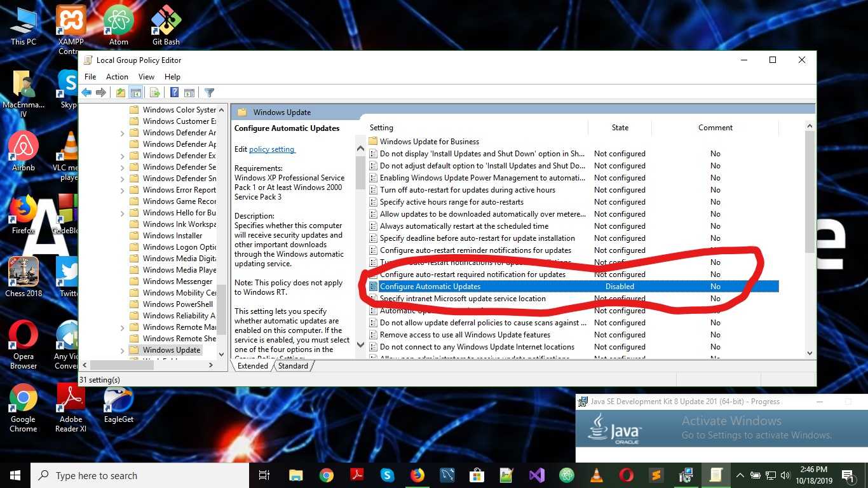Click settings list vertical scrollbar down arrow
The image size is (868, 488).
tap(810, 353)
